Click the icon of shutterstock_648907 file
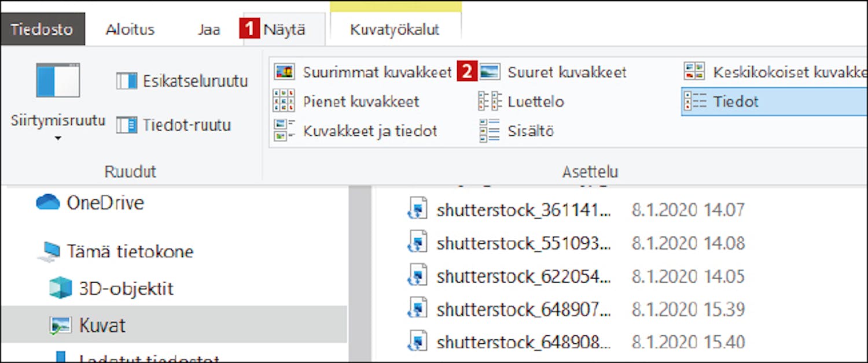Image resolution: width=868 pixels, height=363 pixels. click(417, 308)
